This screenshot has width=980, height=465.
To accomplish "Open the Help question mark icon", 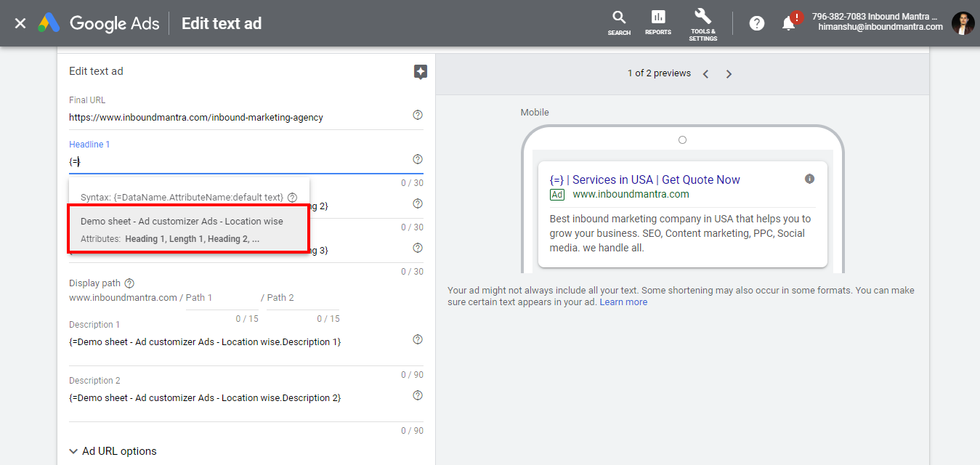I will (757, 23).
